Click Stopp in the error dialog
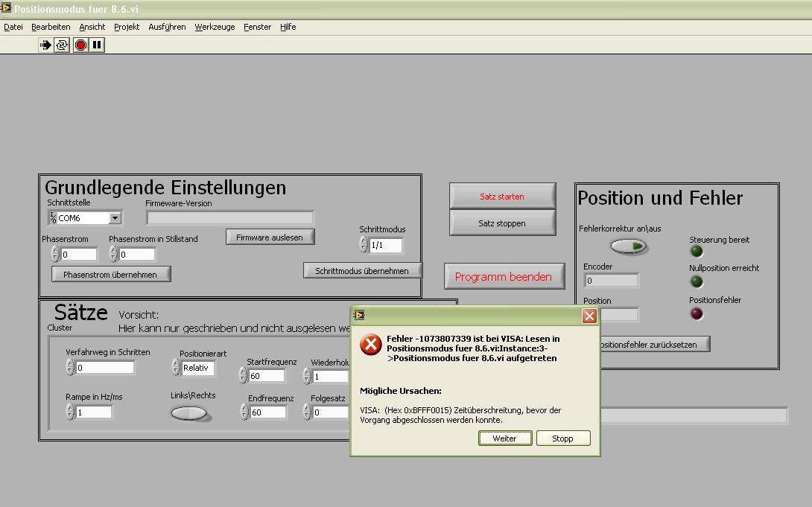Viewport: 812px width, 507px height. pos(563,439)
